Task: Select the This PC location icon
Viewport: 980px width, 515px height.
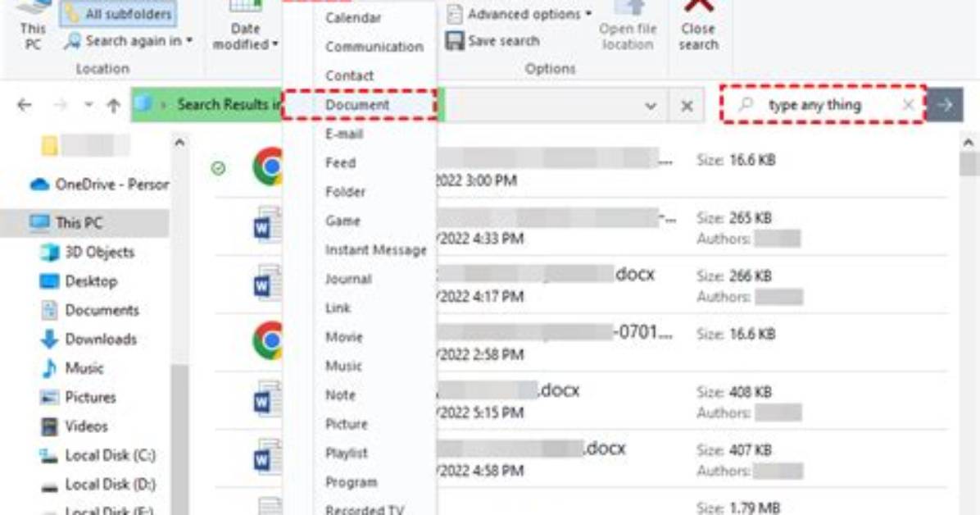Action: pos(33,25)
